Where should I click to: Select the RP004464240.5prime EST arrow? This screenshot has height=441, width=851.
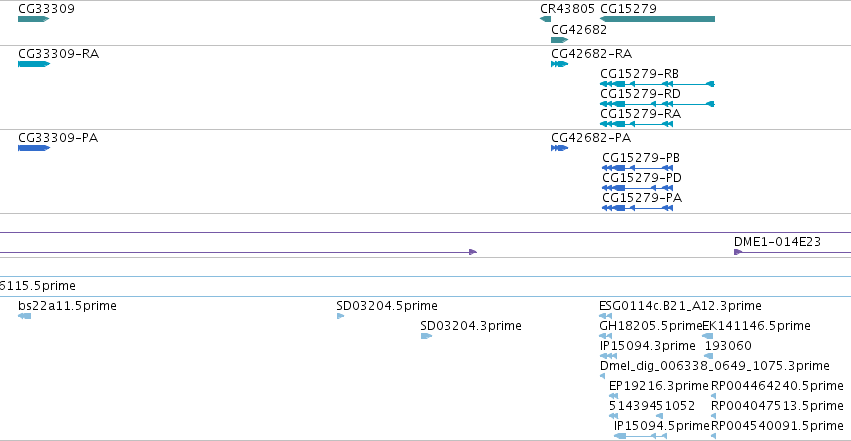coord(714,397)
